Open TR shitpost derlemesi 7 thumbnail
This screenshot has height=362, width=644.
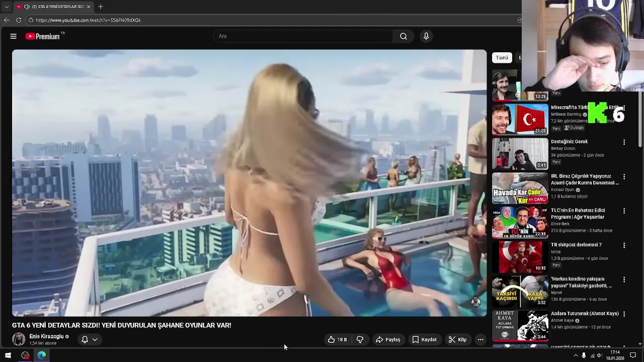point(520,256)
